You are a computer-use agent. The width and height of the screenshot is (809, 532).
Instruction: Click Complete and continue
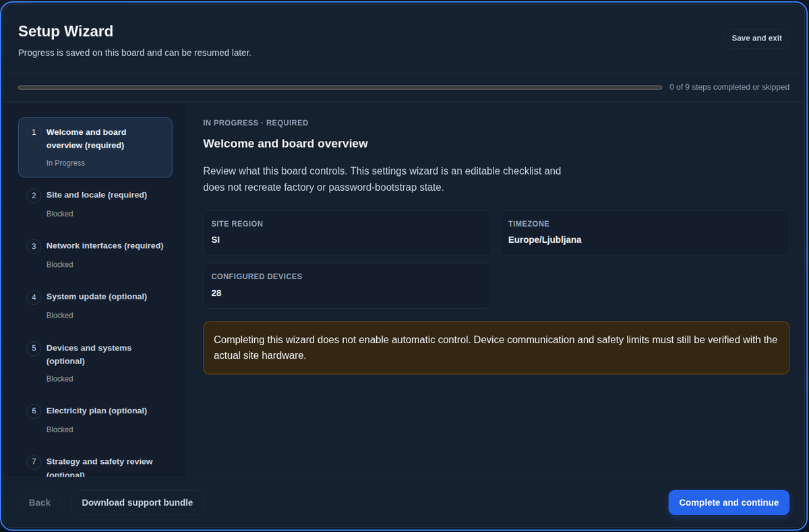tap(729, 502)
